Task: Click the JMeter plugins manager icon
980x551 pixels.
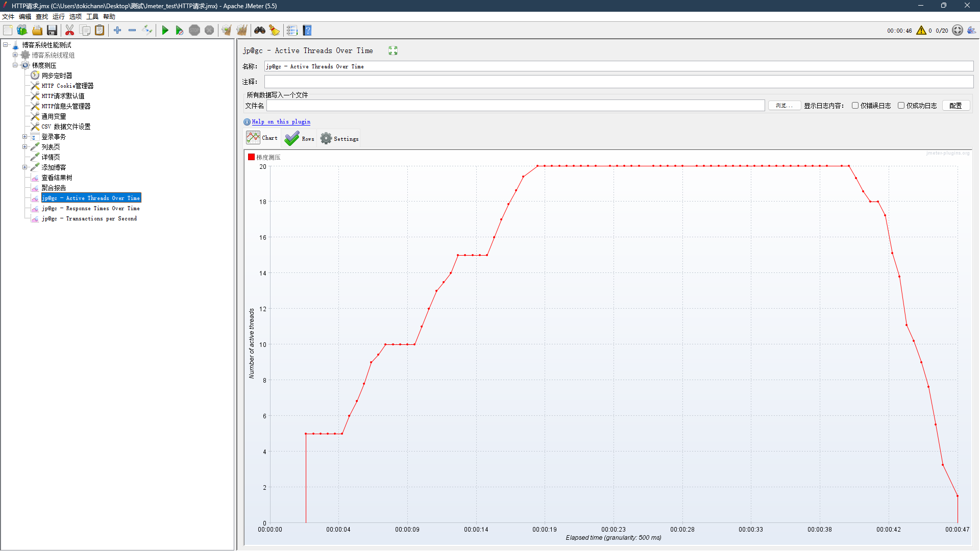Action: point(972,31)
